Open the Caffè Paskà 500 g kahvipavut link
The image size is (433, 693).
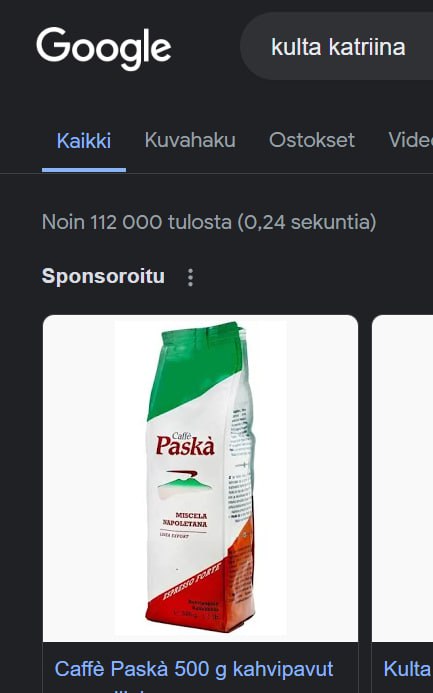(x=194, y=669)
